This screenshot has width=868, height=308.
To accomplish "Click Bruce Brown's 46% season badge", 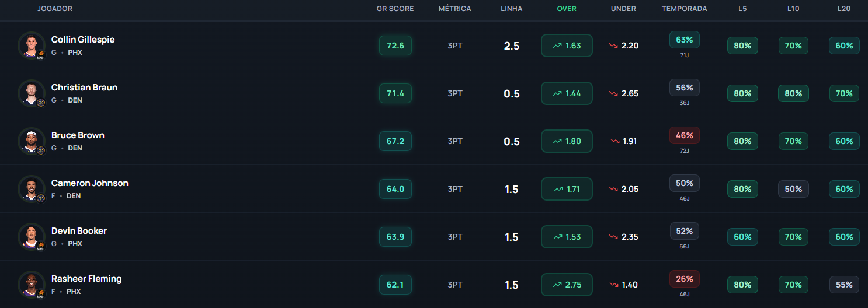I will 684,135.
